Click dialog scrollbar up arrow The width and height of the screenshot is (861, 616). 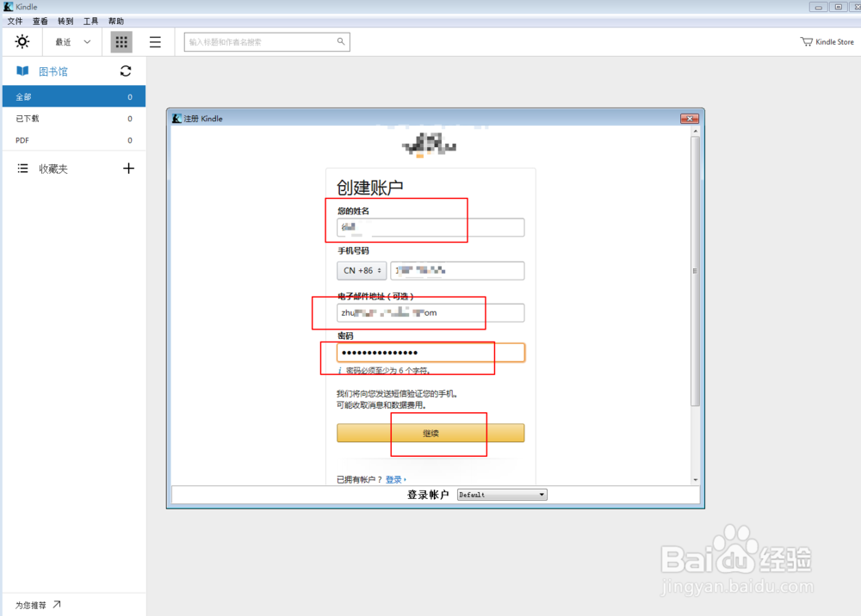(695, 131)
